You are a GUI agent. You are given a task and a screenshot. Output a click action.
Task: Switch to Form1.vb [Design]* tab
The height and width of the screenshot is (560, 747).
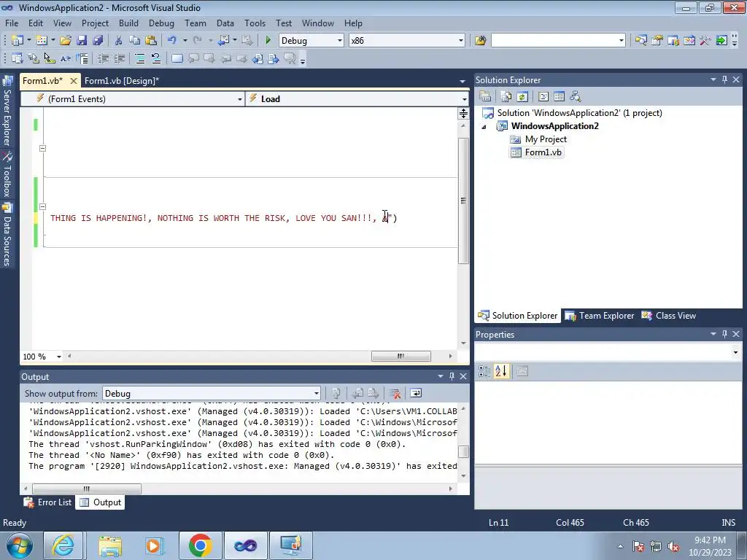pyautogui.click(x=122, y=80)
